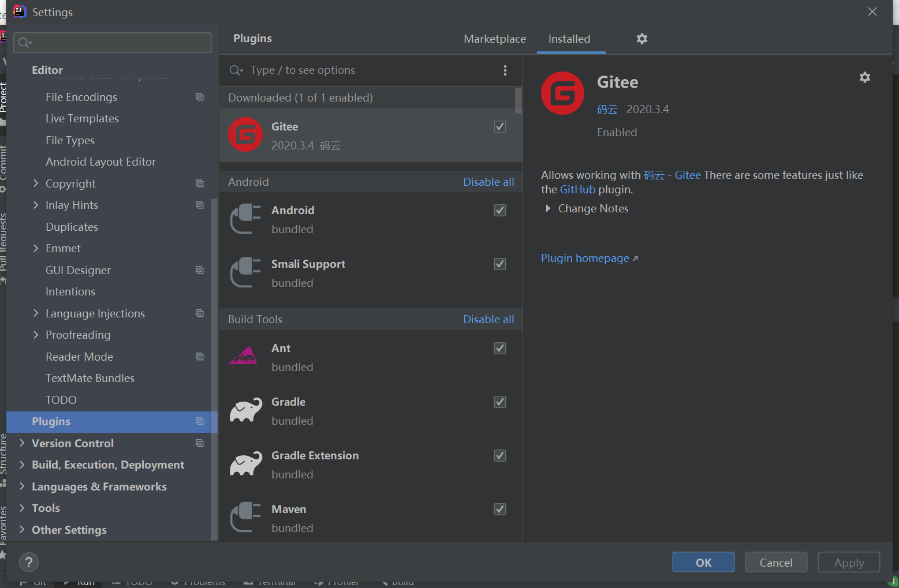Select the File Types settings item

(70, 140)
